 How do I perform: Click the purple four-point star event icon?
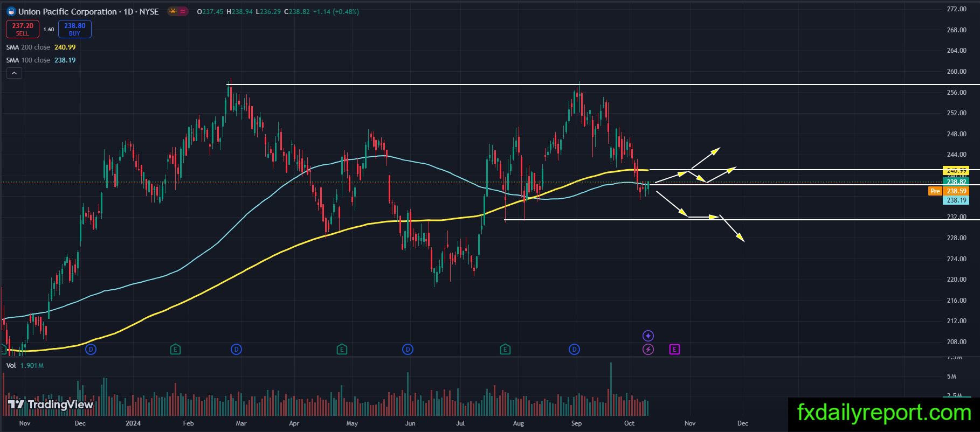click(x=648, y=336)
